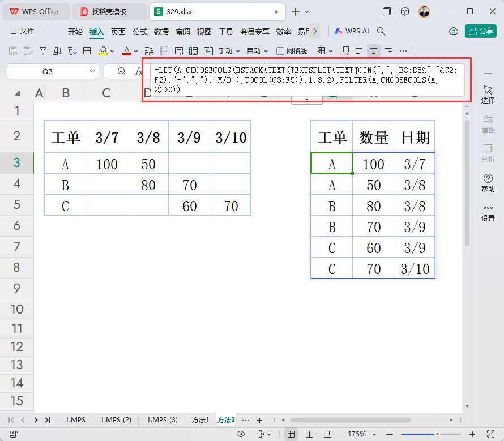
Task: Open the 工具 ribbon tab
Action: click(x=226, y=32)
